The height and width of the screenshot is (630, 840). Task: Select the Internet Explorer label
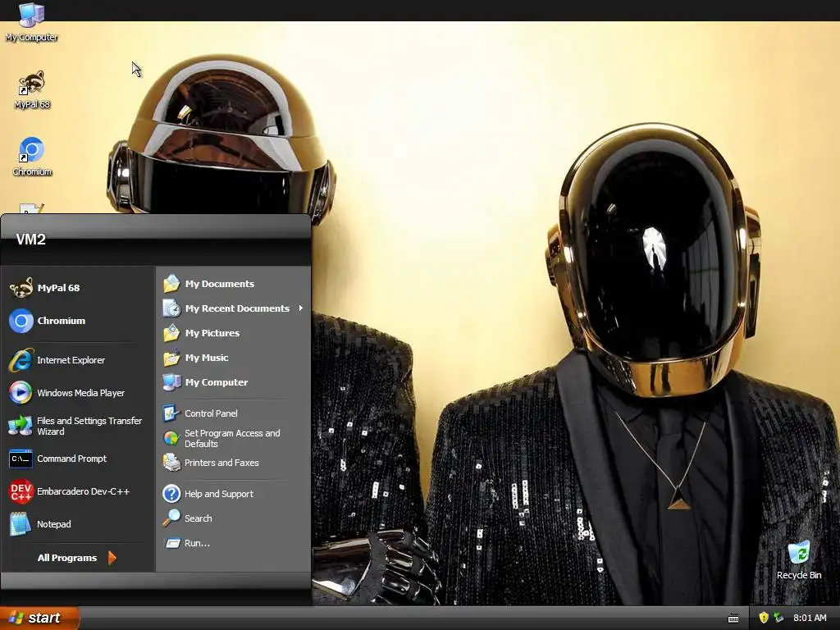point(71,360)
